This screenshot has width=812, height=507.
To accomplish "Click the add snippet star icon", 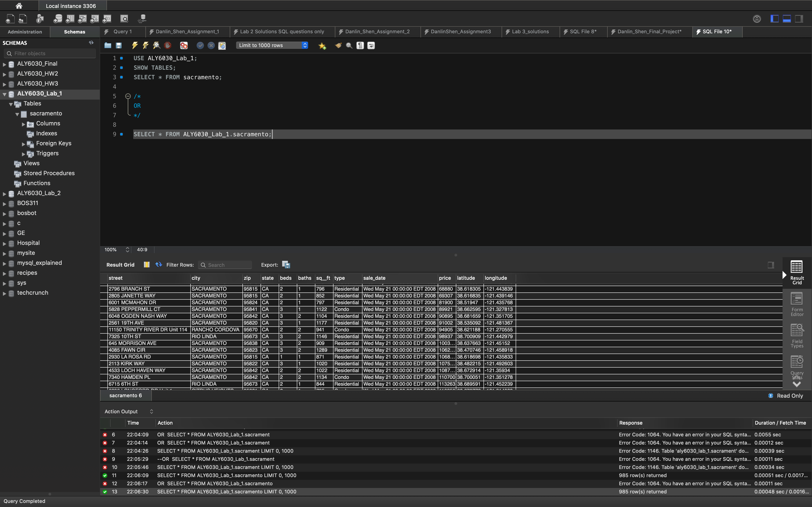I will point(322,45).
